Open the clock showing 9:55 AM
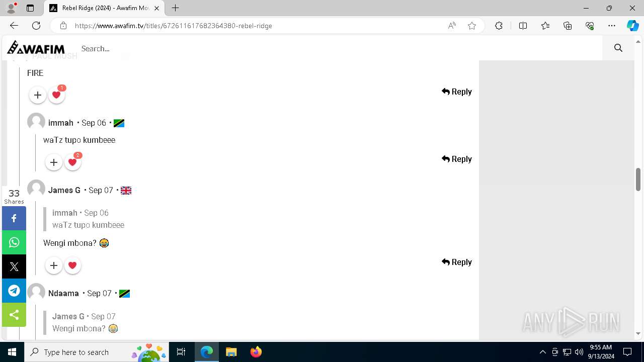644x362 pixels. (601, 352)
